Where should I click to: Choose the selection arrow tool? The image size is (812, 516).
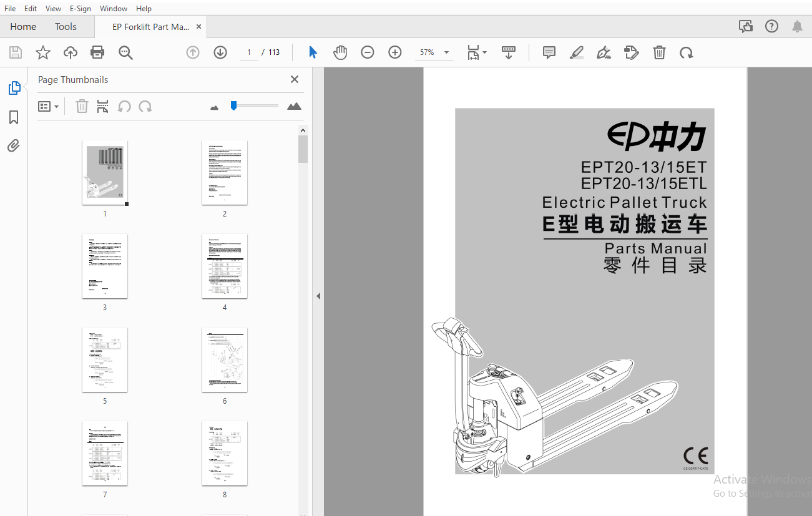[x=313, y=52]
